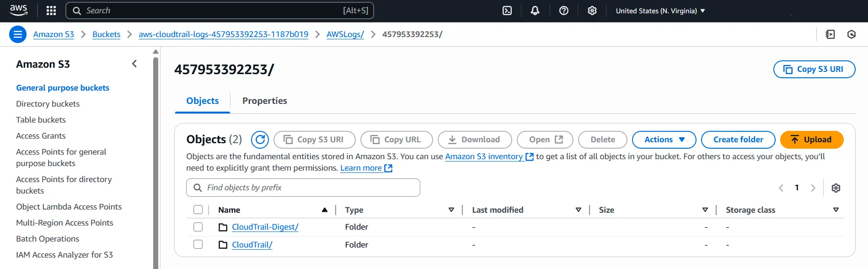Select the CloudTrail/ folder checkbox

coord(198,244)
